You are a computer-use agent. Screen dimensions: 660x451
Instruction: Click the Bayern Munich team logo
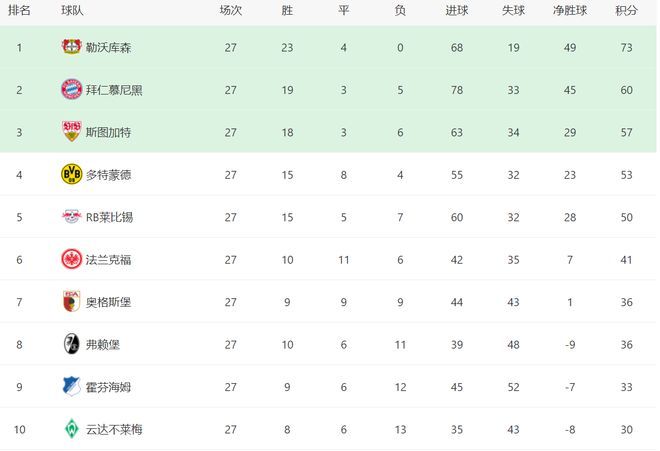point(72,89)
